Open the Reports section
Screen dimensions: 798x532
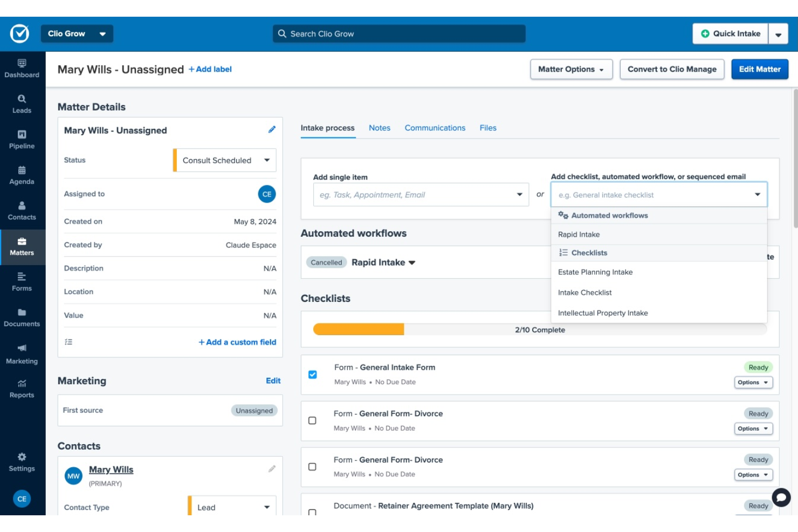(22, 388)
